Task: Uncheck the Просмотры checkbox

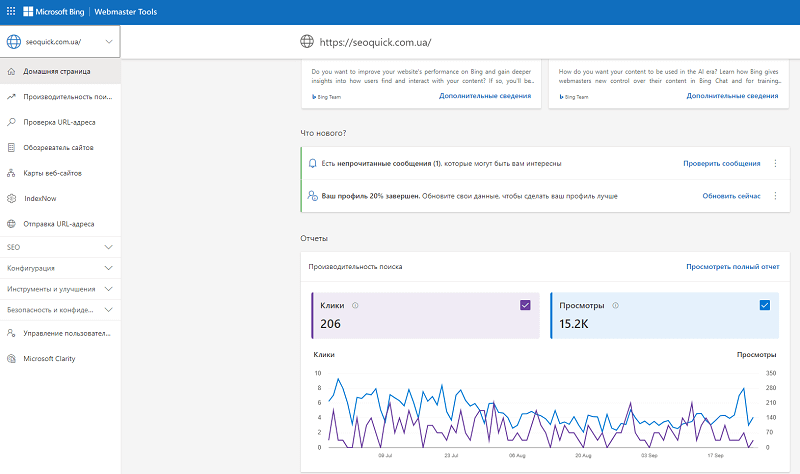Action: 764,305
